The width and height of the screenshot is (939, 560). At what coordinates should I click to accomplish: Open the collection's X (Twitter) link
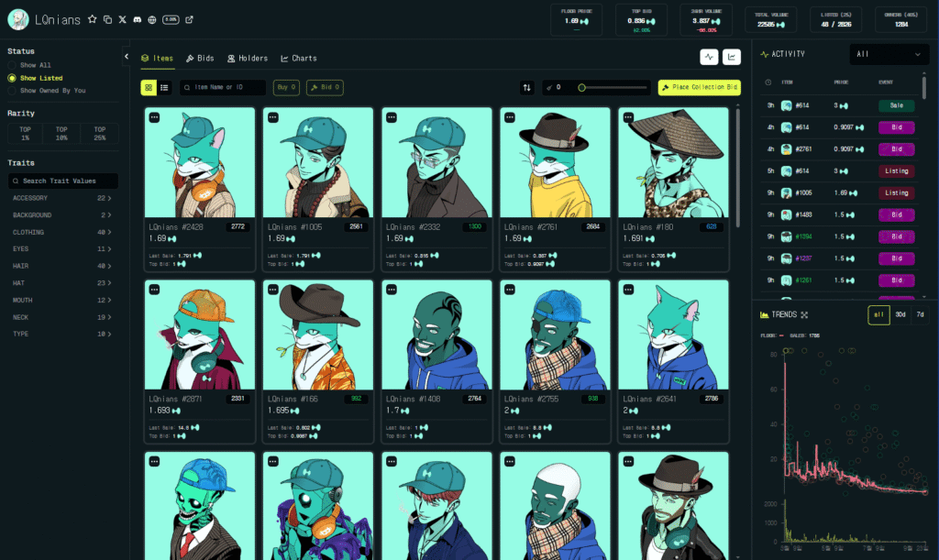point(122,19)
